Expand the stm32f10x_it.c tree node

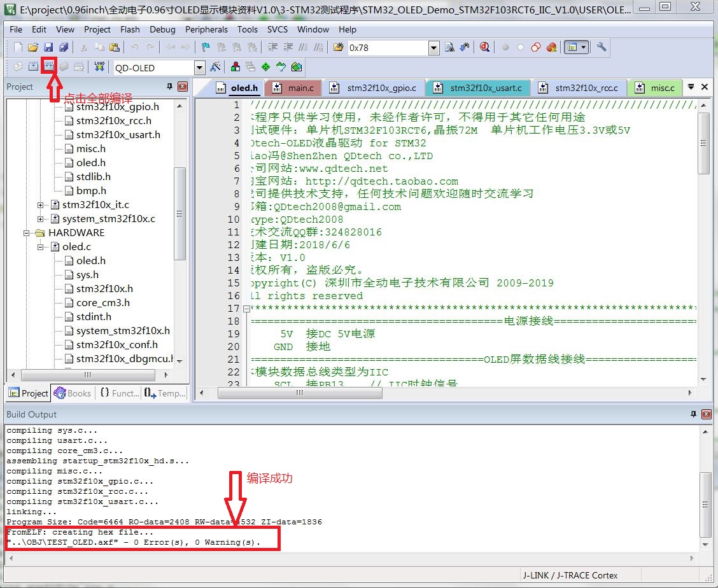tap(41, 205)
